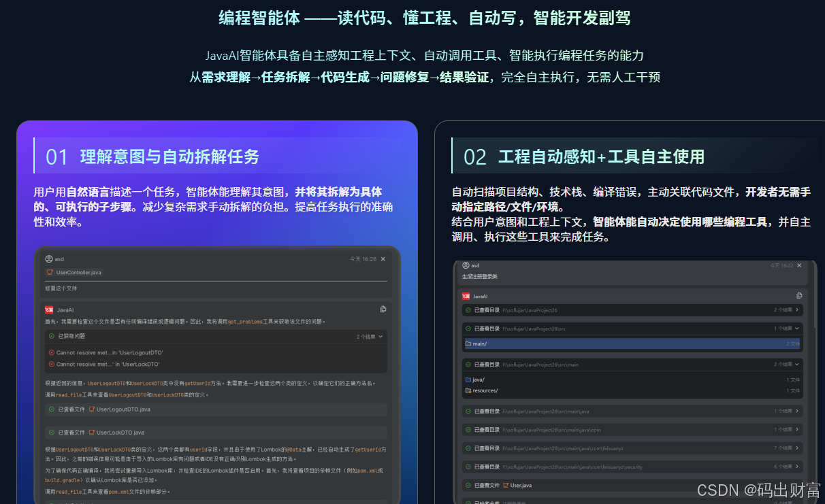This screenshot has height=504, width=825.
Task: Click the java/ folder icon
Action: coord(468,380)
